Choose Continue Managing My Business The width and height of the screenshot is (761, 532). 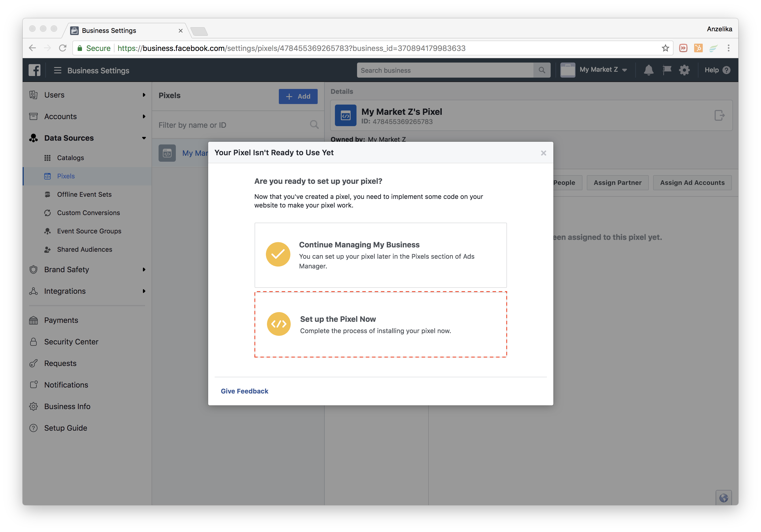(381, 255)
